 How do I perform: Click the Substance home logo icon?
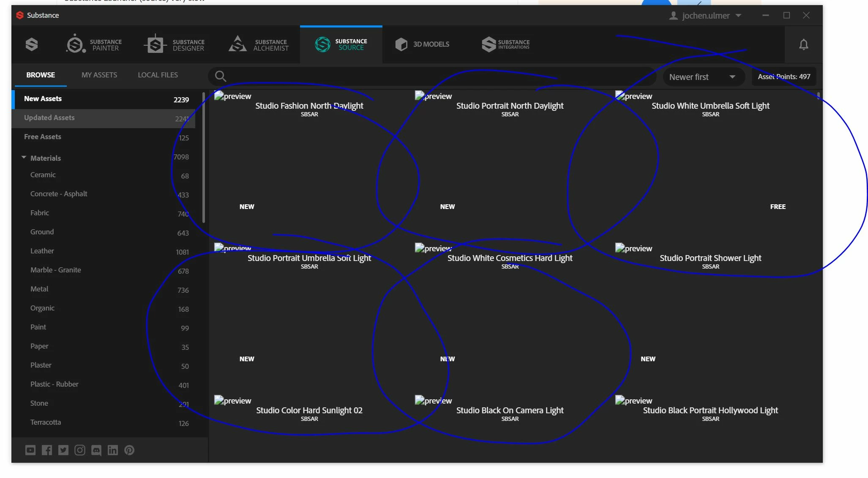click(x=32, y=44)
